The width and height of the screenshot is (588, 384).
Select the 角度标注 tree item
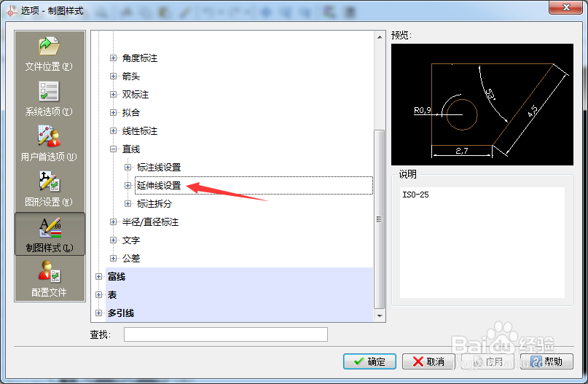click(139, 58)
